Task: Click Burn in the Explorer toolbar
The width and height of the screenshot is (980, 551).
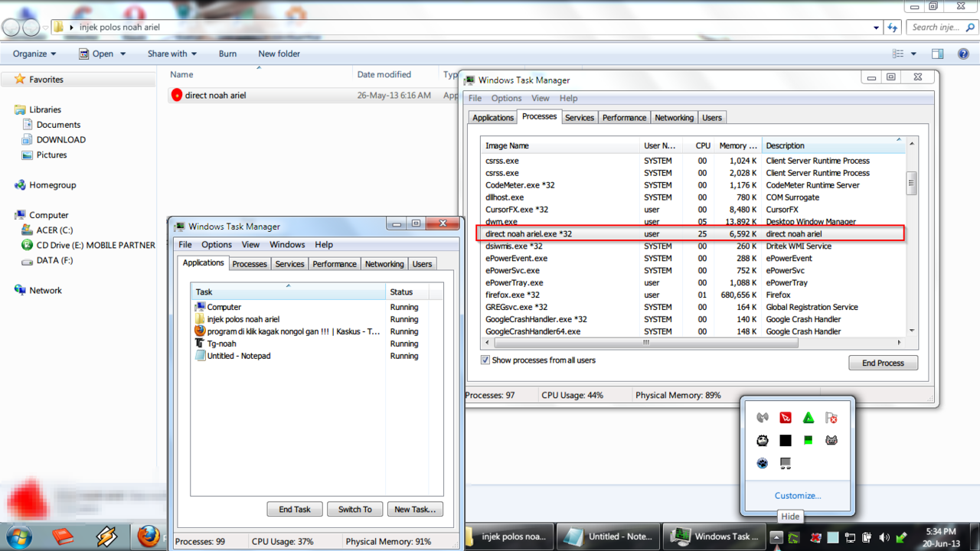Action: (227, 54)
